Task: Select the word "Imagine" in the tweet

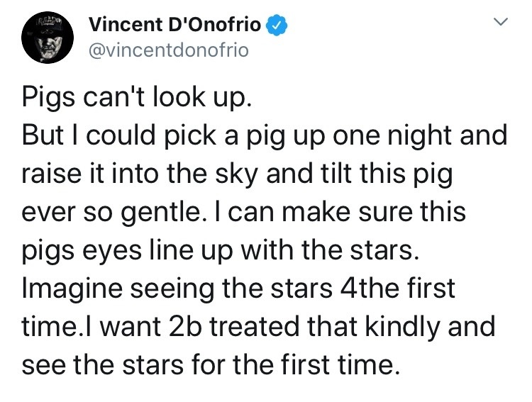Action: point(72,289)
